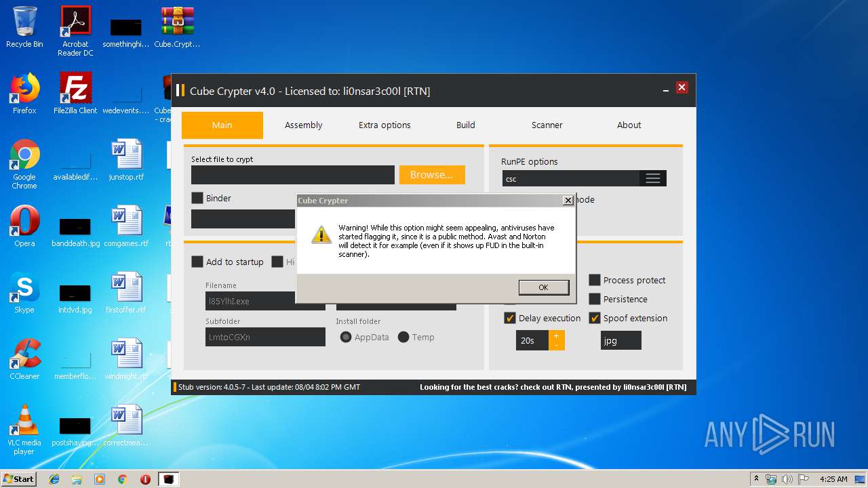The width and height of the screenshot is (868, 488).
Task: Select AppData install folder radio
Action: pos(346,337)
